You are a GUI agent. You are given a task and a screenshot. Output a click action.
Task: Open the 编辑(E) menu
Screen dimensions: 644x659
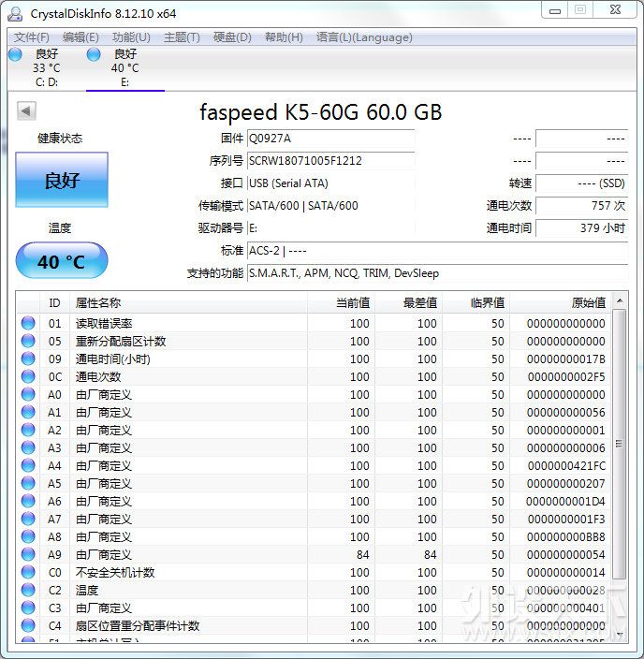click(x=80, y=37)
